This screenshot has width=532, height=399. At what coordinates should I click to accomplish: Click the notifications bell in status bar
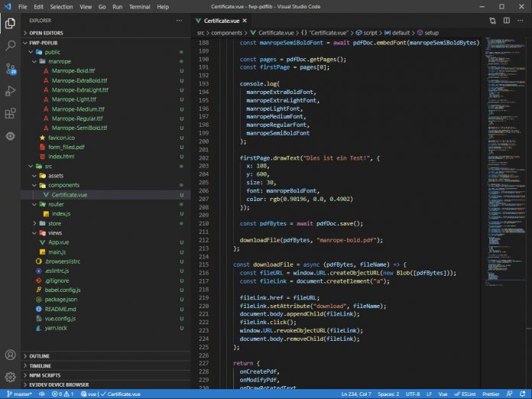523,394
